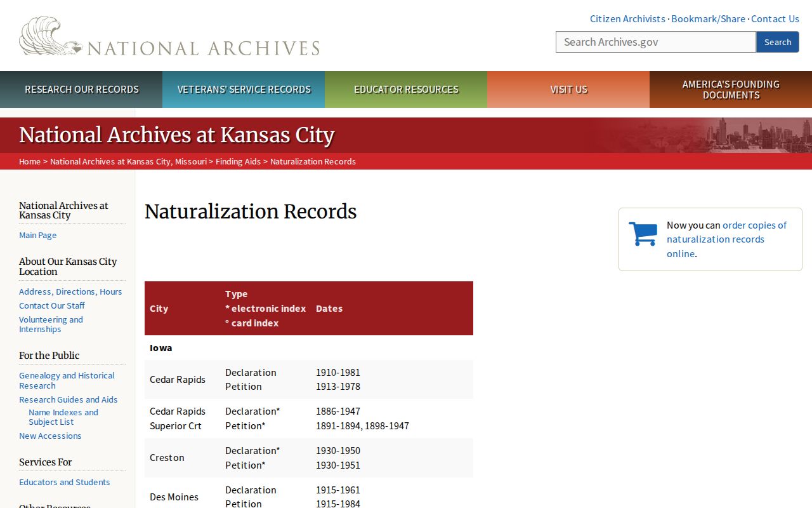
Task: Select the Cedar Rapids Superior Crt cell
Action: [x=178, y=418]
